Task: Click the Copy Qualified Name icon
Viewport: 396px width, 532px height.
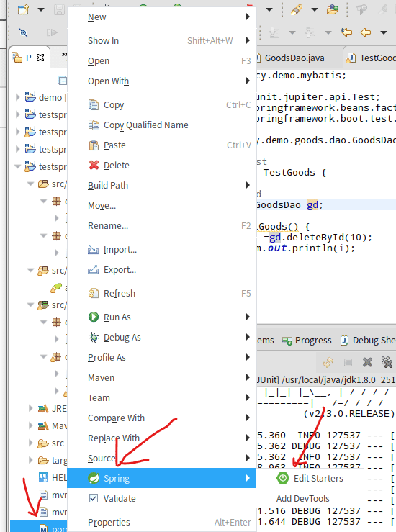Action: (94, 125)
